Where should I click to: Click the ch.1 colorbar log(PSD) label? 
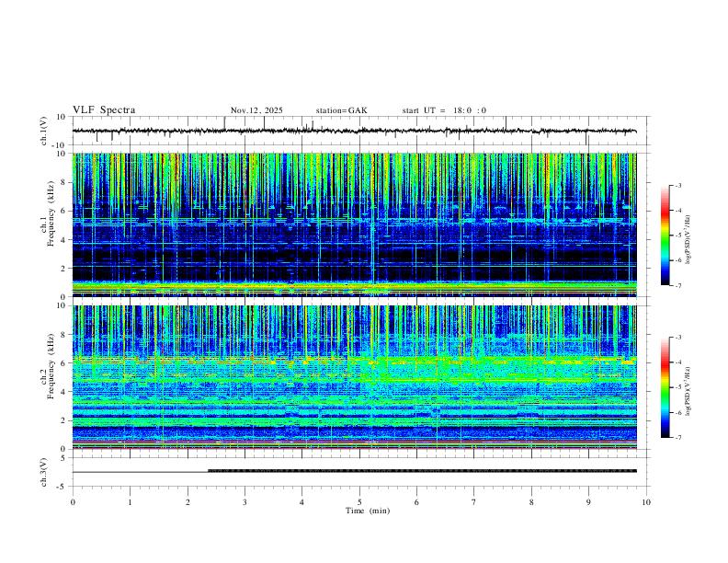(688, 240)
